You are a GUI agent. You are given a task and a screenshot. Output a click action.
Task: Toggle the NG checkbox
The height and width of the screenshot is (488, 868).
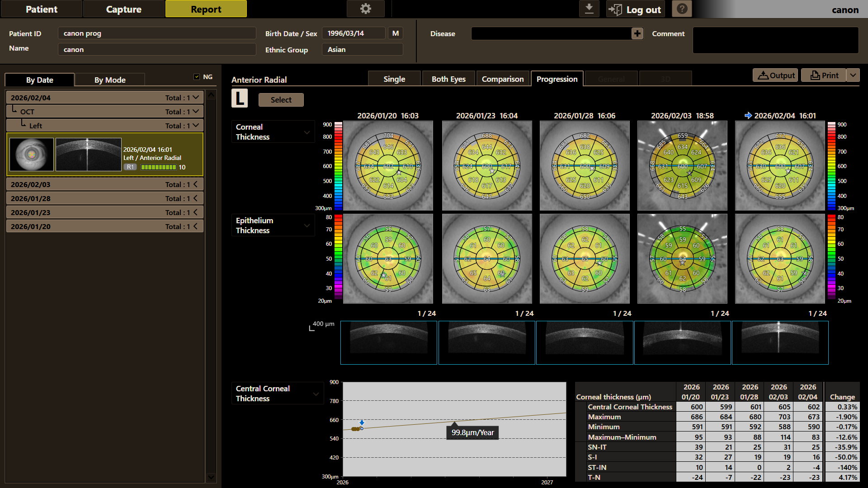tap(197, 77)
